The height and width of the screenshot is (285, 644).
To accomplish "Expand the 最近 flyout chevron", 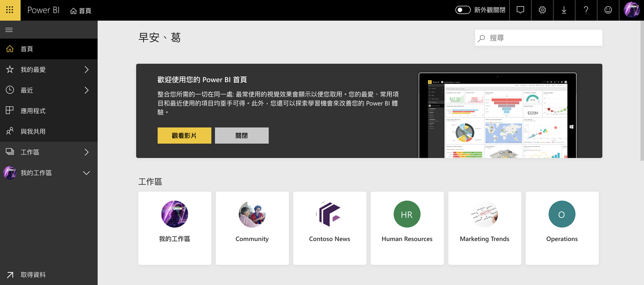I will tap(87, 90).
